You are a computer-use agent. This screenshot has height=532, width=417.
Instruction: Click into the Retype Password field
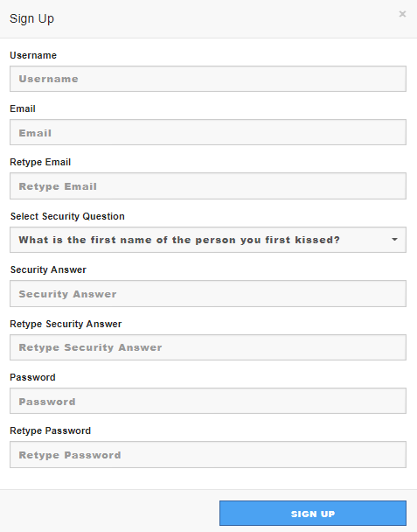[208, 455]
